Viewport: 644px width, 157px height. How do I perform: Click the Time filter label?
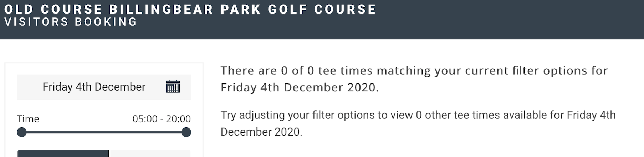(28, 119)
